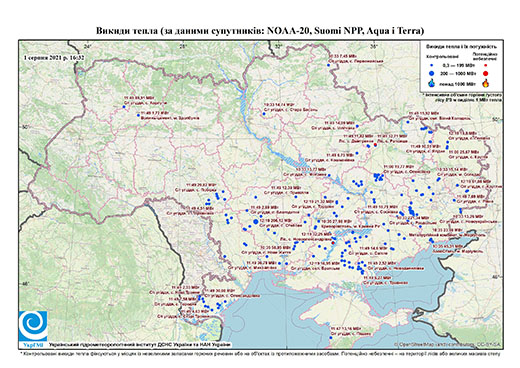Click the institute name next to the logo

140,344
